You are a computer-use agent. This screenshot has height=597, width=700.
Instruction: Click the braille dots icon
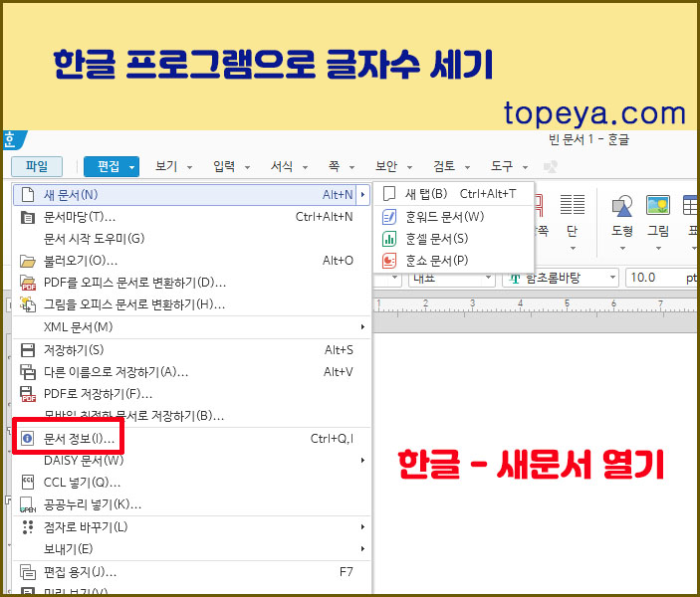pos(28,527)
